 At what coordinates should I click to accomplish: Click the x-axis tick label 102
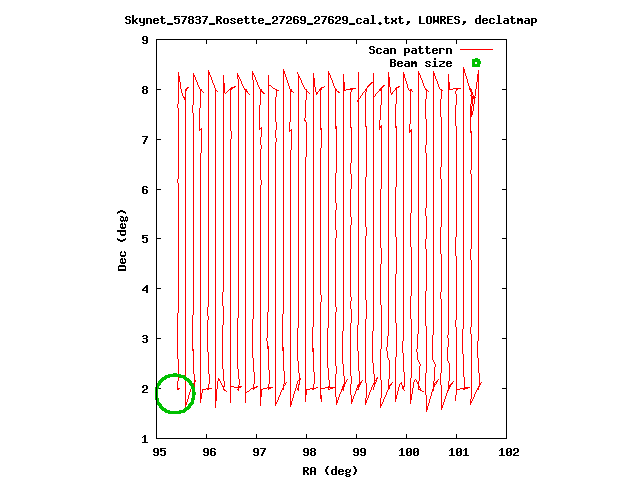pos(509,452)
